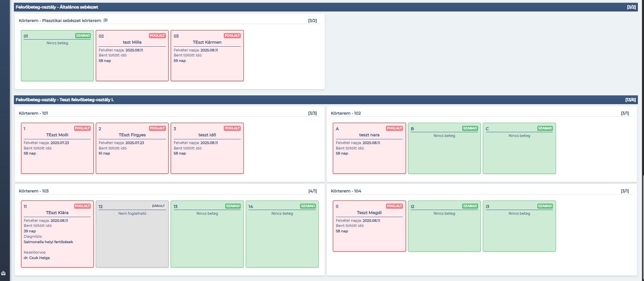This screenshot has width=644, height=281.
Task: Open the TEszt Kármen bed card
Action: click(207, 56)
